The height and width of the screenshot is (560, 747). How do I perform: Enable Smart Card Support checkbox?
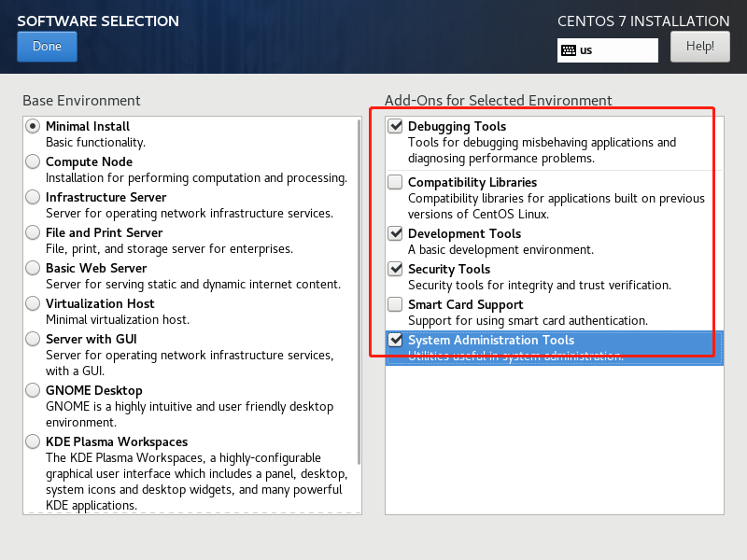396,304
